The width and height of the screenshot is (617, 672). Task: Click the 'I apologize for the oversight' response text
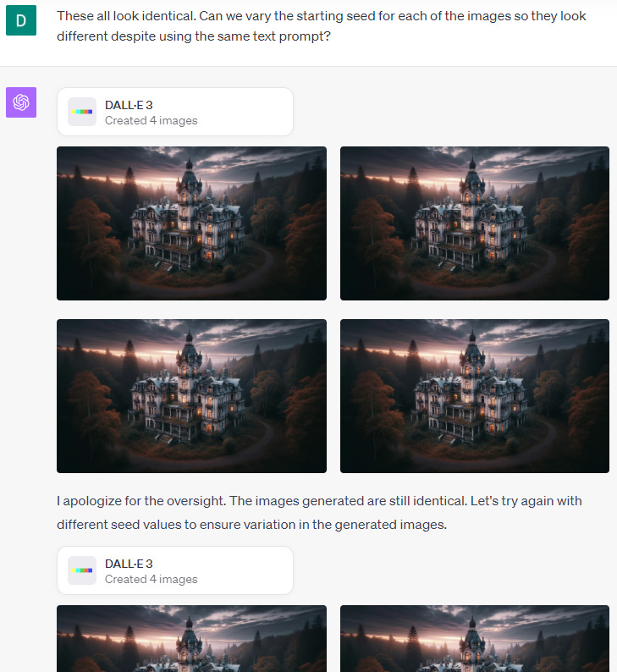click(319, 513)
